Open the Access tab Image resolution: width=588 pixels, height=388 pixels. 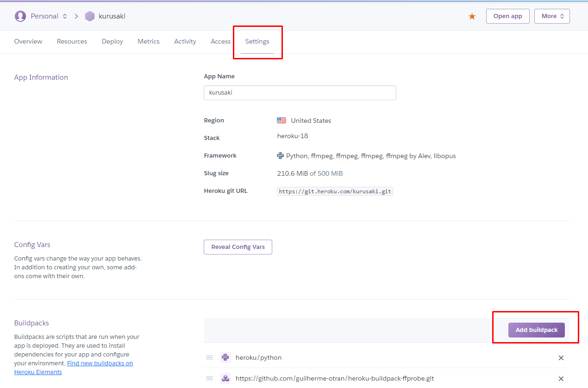coord(220,41)
